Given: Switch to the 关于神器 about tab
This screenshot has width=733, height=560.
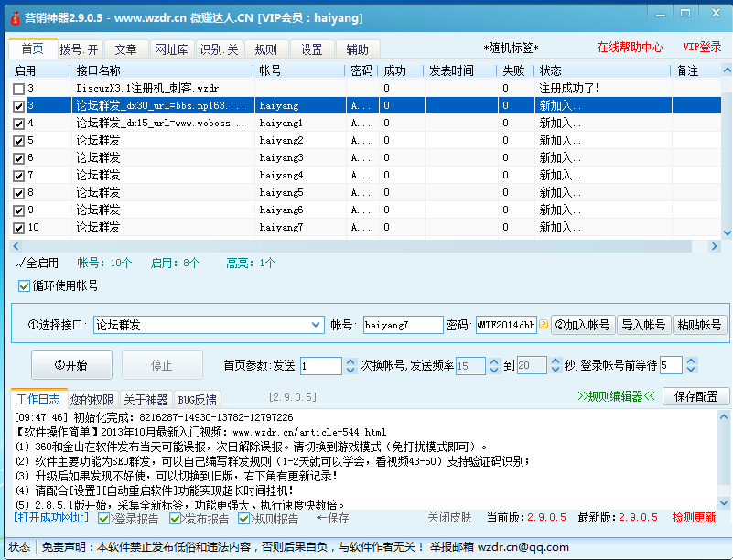Looking at the screenshot, I should (x=146, y=399).
